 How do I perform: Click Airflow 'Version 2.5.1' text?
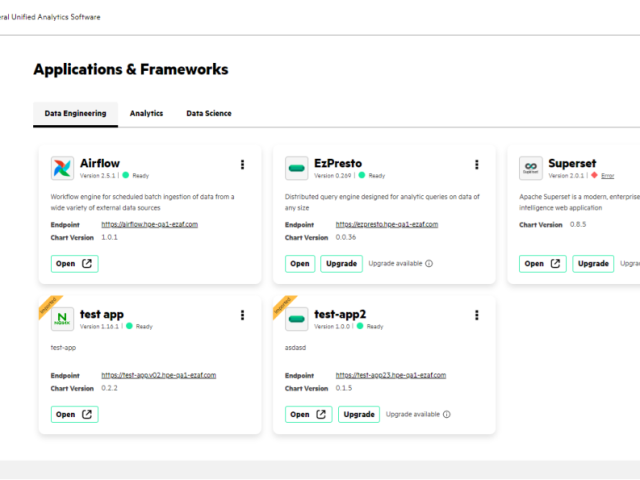98,176
